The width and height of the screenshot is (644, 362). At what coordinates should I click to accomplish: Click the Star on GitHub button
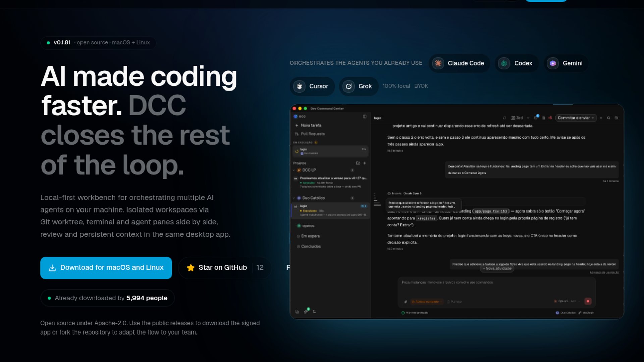225,268
